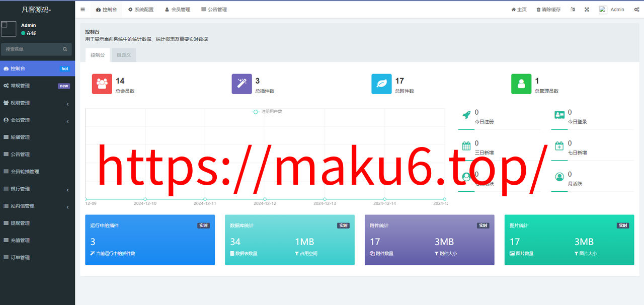
Task: Open 公告管理 in the top navigation bar
Action: coord(214,10)
